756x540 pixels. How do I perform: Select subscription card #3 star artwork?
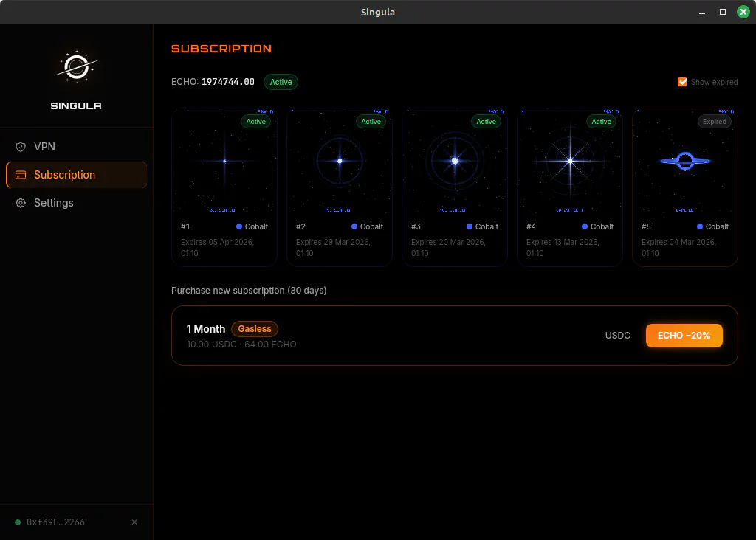[455, 161]
